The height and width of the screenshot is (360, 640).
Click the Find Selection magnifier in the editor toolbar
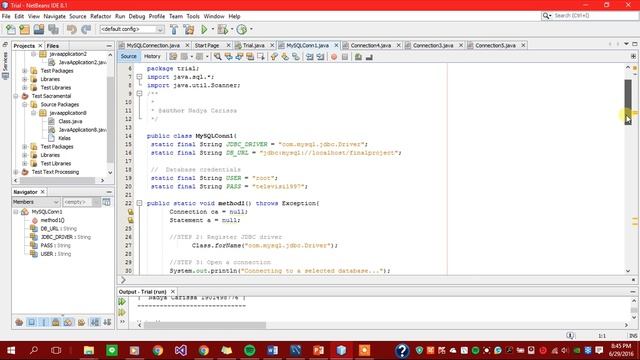(218, 57)
